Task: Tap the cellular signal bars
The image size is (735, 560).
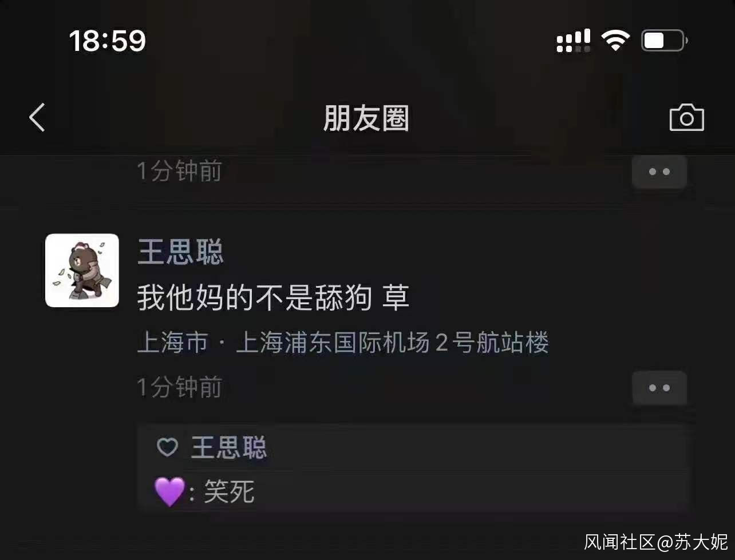Action: pyautogui.click(x=573, y=41)
